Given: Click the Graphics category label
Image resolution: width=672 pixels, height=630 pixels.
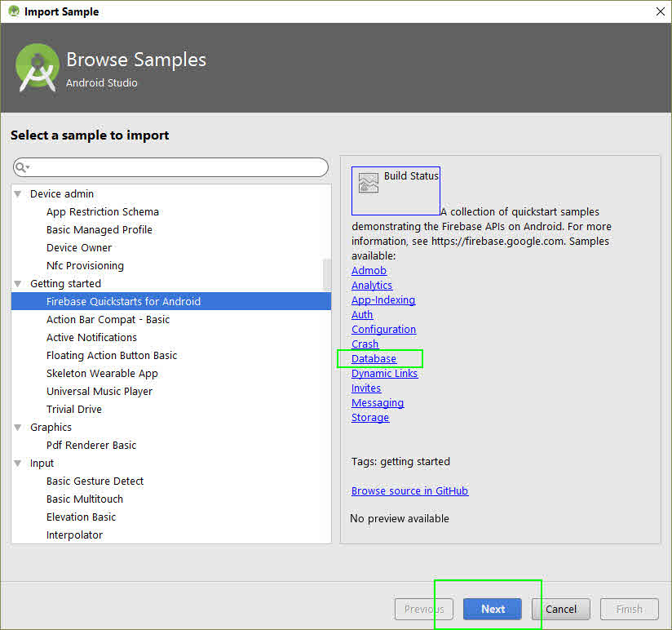Looking at the screenshot, I should 51,427.
